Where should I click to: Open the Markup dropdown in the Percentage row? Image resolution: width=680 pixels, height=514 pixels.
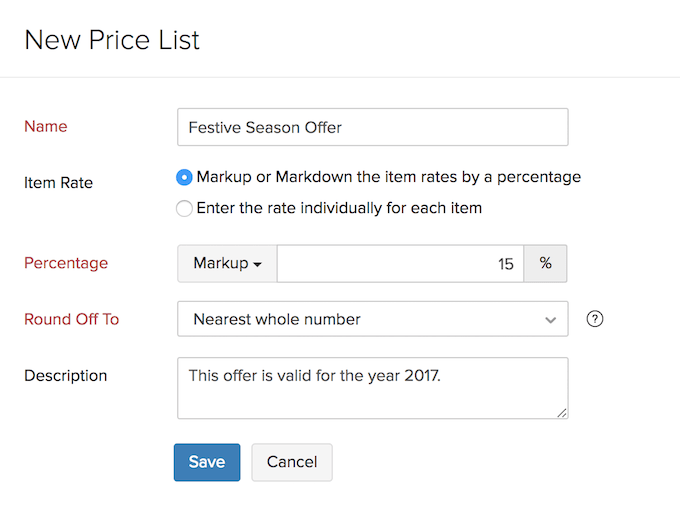pyautogui.click(x=227, y=264)
